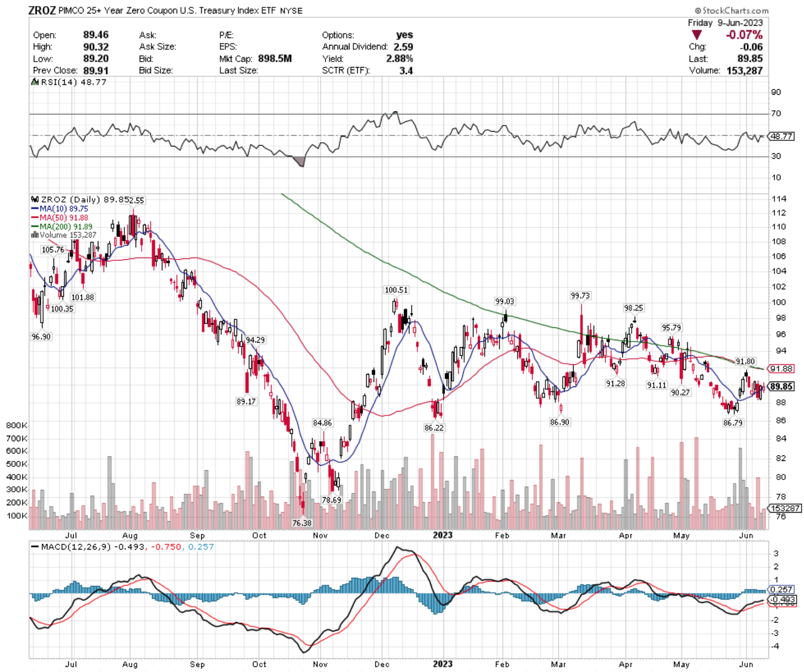Click the 76.38 bottom low annotation
804x672 pixels.
(302, 523)
